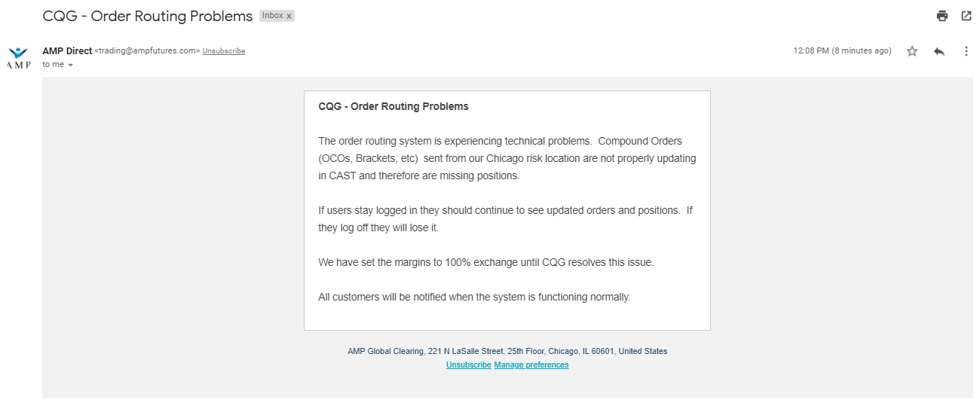980x412 pixels.
Task: Click the Inbox label chip
Action: (x=272, y=16)
